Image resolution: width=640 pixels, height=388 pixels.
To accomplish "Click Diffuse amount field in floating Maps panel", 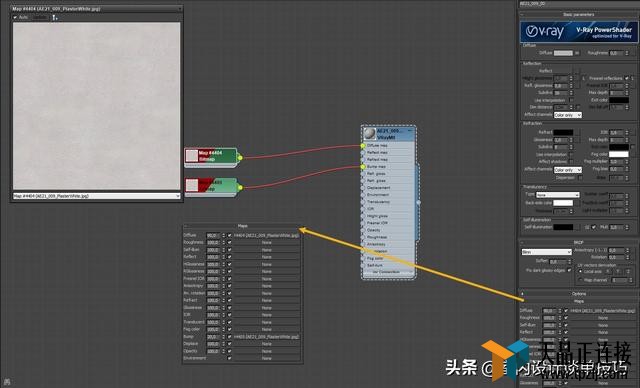I will [213, 235].
